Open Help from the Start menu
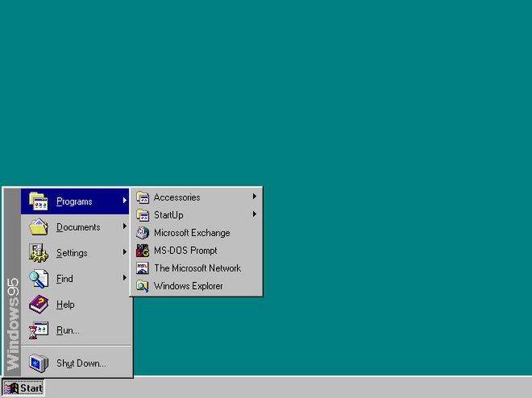532x398 pixels. coord(75,305)
